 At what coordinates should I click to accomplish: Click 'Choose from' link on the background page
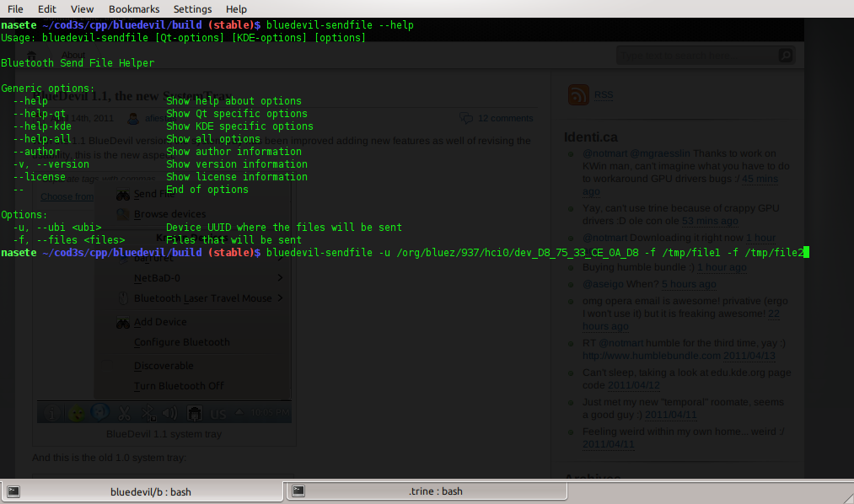click(67, 196)
